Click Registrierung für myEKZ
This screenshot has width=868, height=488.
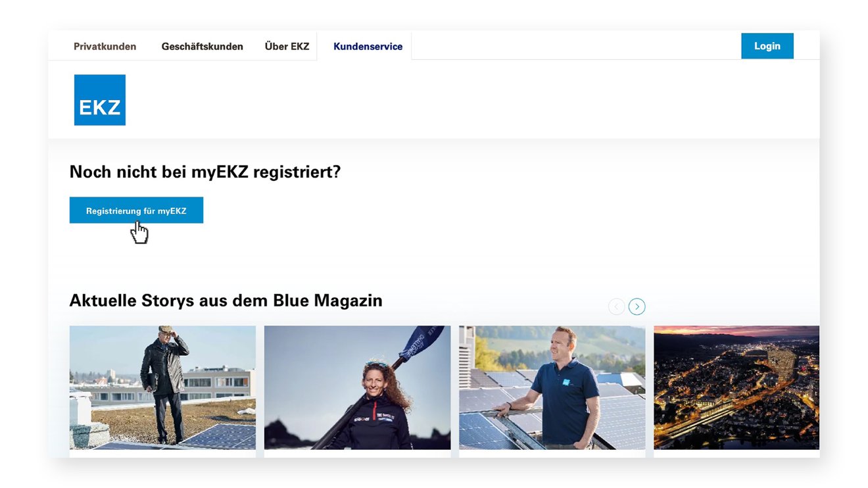click(x=136, y=210)
